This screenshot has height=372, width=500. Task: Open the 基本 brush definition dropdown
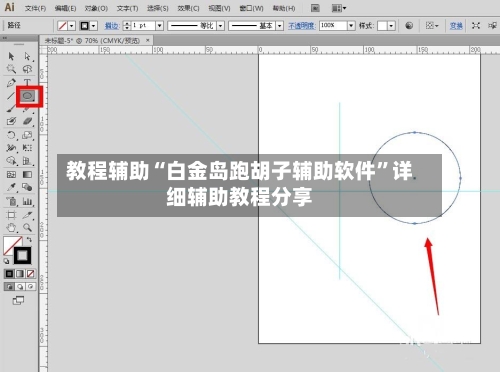tap(279, 26)
